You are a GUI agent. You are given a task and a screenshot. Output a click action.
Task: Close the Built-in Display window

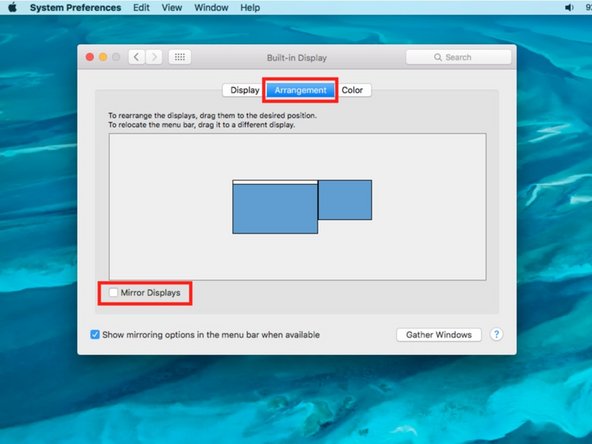(x=90, y=57)
